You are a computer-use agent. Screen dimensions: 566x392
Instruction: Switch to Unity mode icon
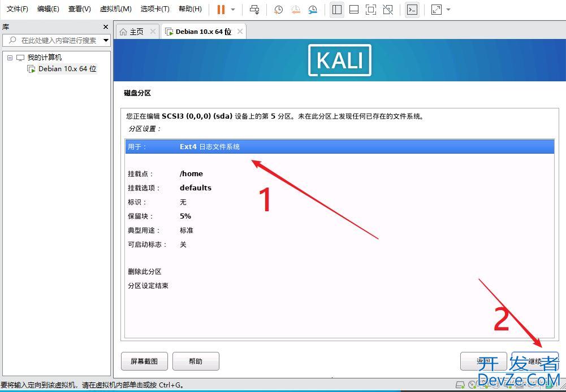click(x=388, y=10)
